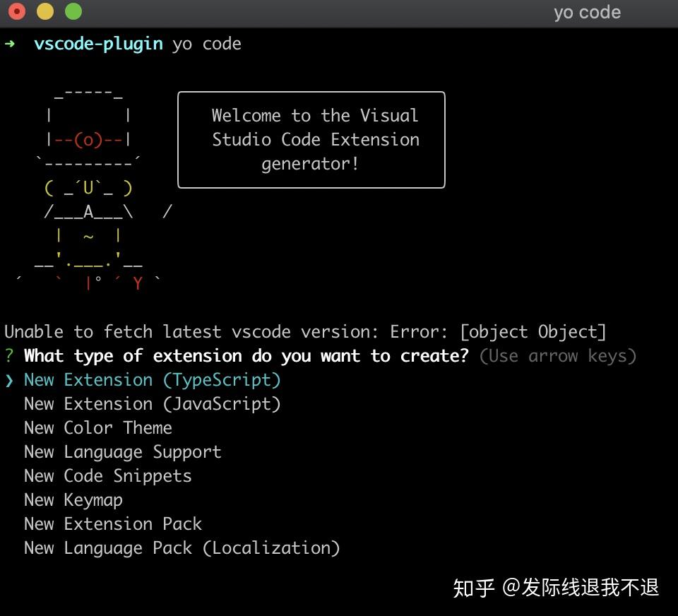The width and height of the screenshot is (678, 616).
Task: Click the pink command prompt arrow
Action: coord(8,43)
